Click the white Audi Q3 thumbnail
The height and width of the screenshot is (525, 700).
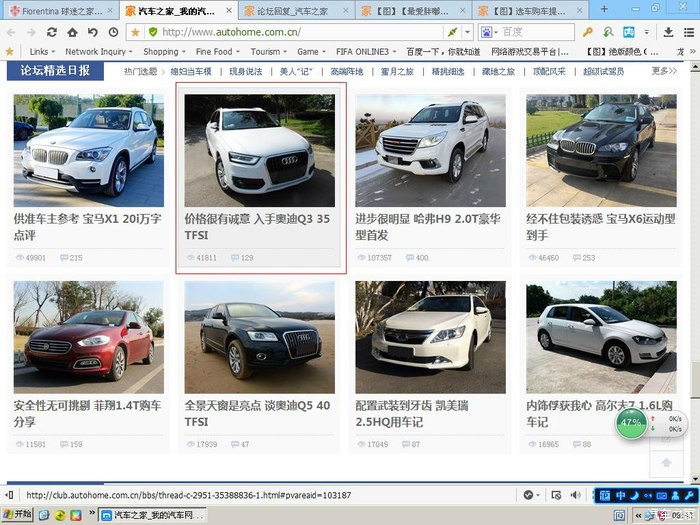pos(260,151)
